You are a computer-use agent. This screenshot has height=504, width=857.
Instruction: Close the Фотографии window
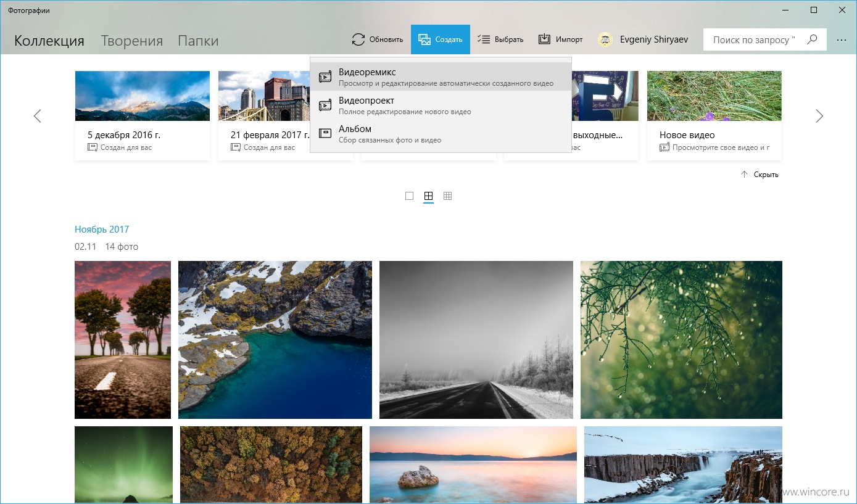pos(842,10)
